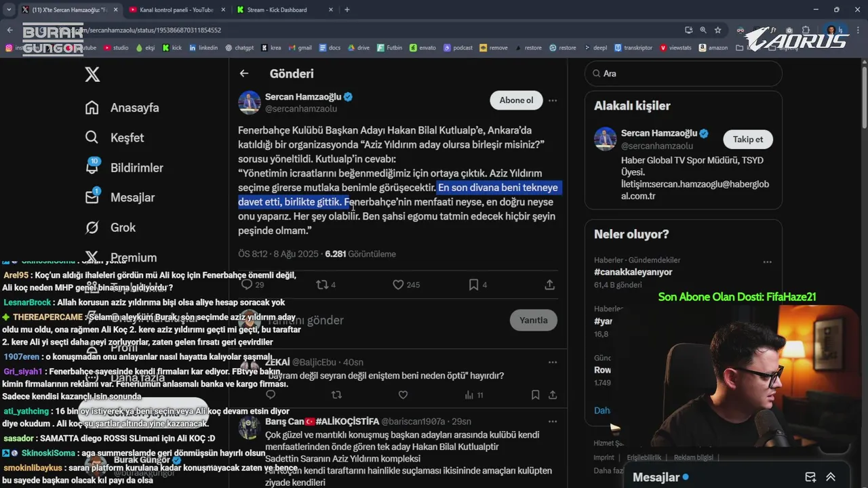This screenshot has width=868, height=488.
Task: Click Takip et for Sercan Hamzaoğlu
Action: [748, 139]
